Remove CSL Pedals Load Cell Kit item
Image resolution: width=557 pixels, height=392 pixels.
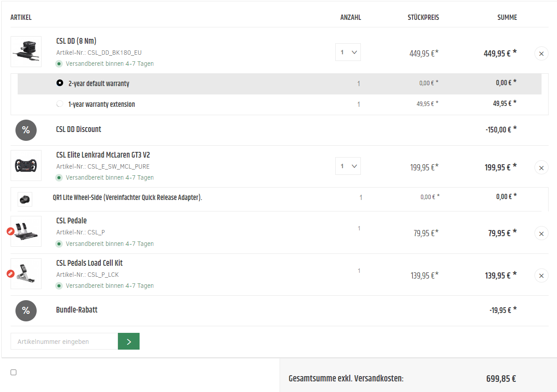[x=542, y=275]
